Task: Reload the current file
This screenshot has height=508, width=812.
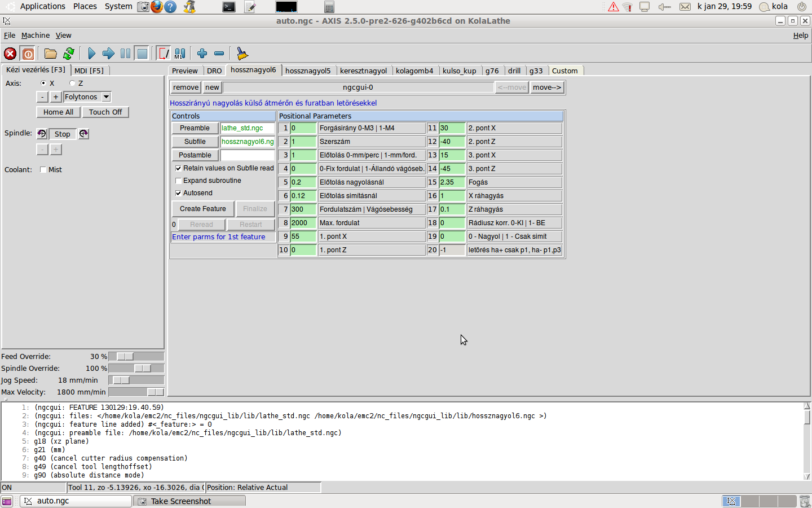Action: pos(69,54)
